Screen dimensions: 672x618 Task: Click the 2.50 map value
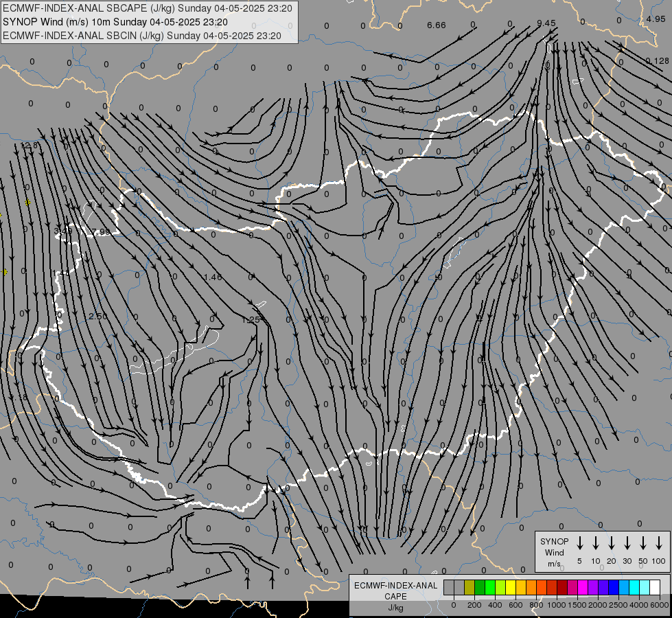[98, 316]
